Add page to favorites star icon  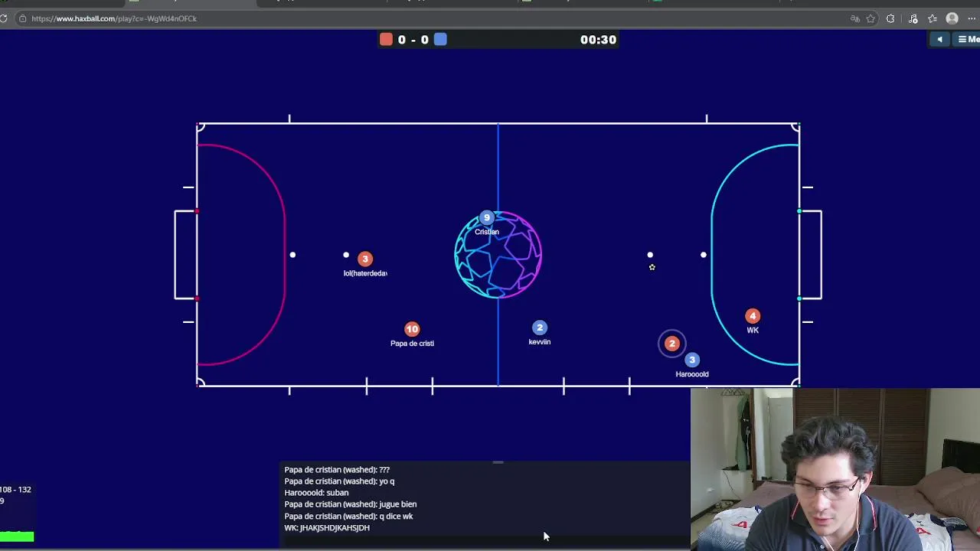coord(871,18)
